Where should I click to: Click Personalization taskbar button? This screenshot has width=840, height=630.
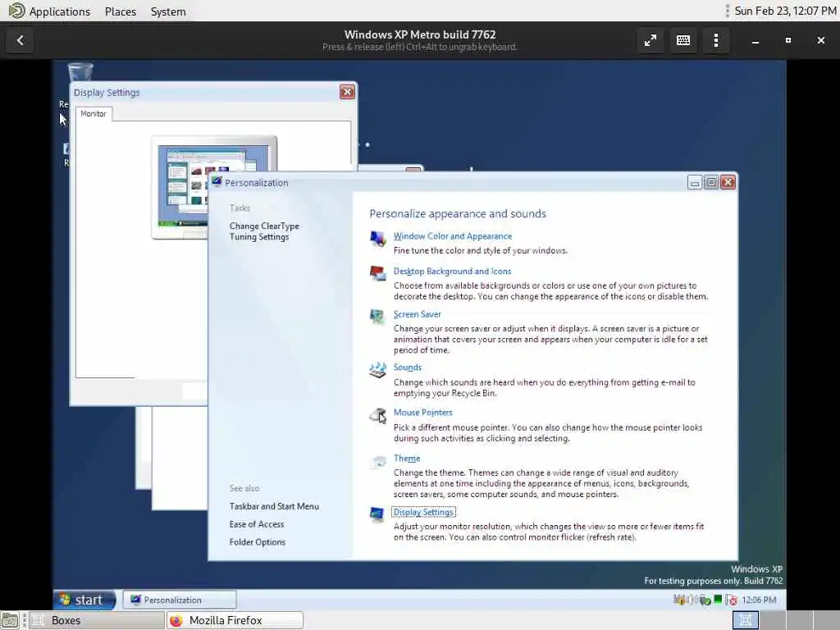point(180,600)
